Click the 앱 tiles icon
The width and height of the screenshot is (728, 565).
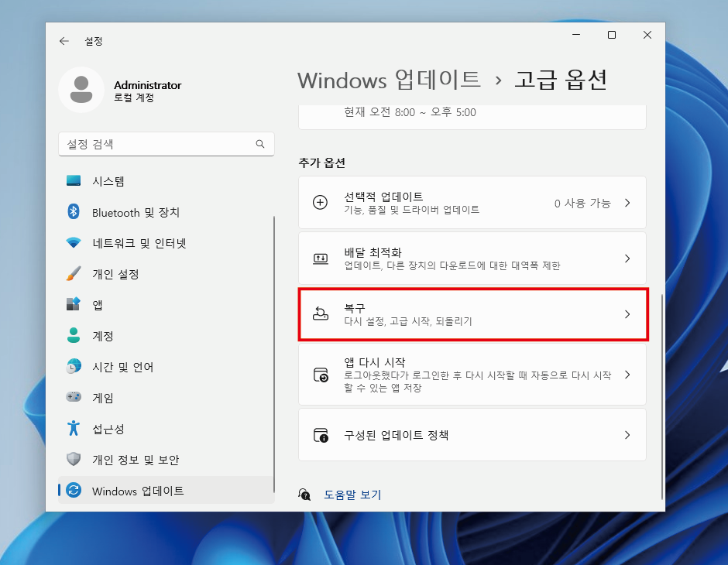[x=74, y=304]
